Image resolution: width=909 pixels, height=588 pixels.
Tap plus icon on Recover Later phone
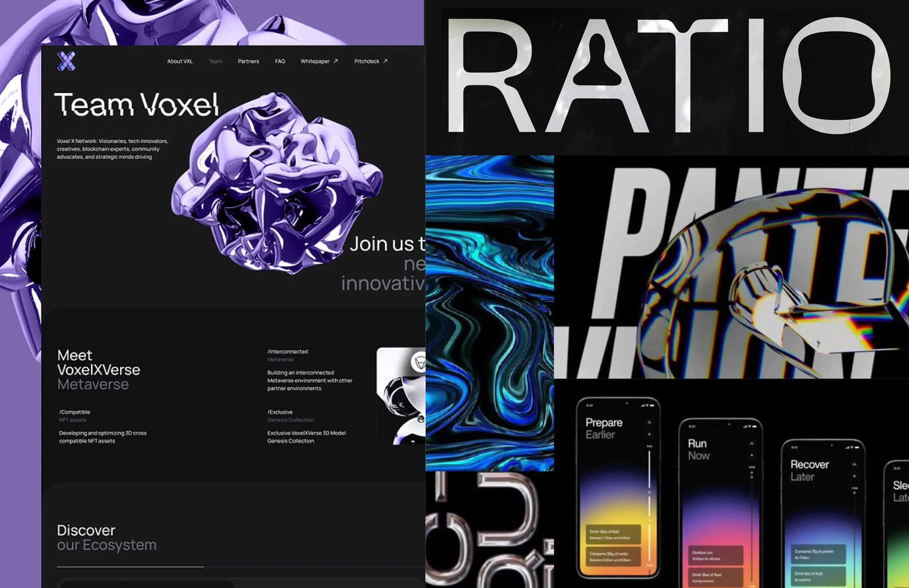tap(854, 476)
